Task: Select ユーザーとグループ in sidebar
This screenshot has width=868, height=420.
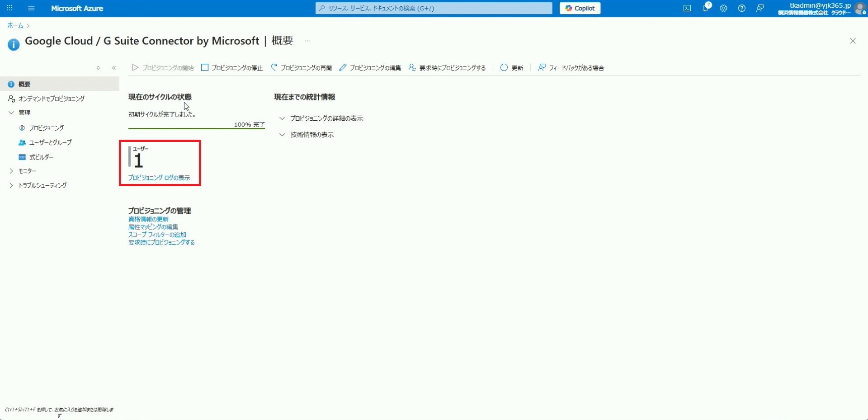Action: click(50, 142)
